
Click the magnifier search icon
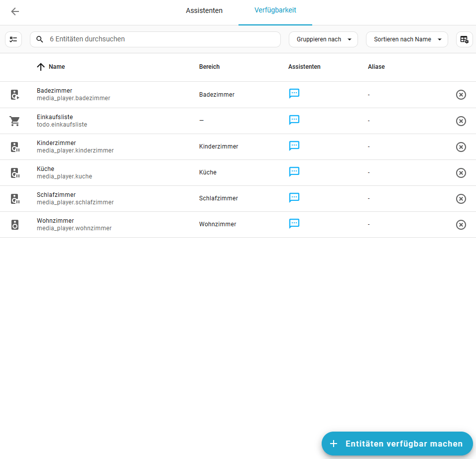(40, 39)
